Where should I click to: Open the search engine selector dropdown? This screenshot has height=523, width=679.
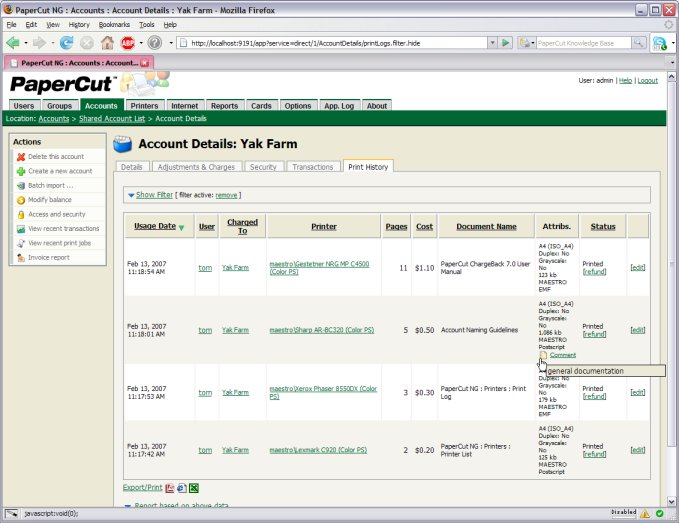pos(527,43)
